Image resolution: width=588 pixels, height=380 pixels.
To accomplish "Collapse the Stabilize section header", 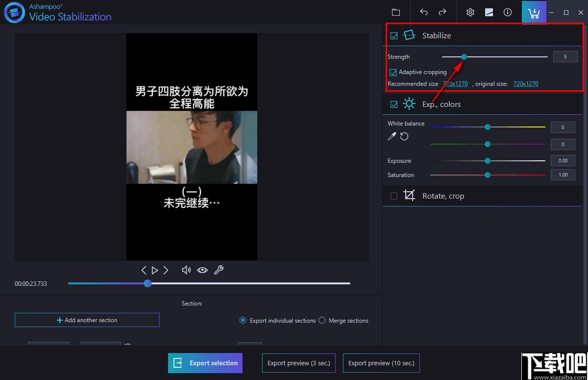I will tap(483, 36).
